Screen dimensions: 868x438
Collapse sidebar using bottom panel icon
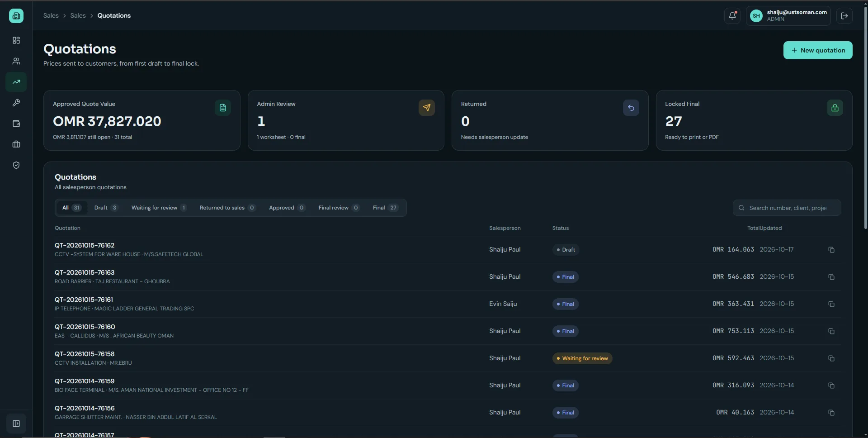(16, 424)
